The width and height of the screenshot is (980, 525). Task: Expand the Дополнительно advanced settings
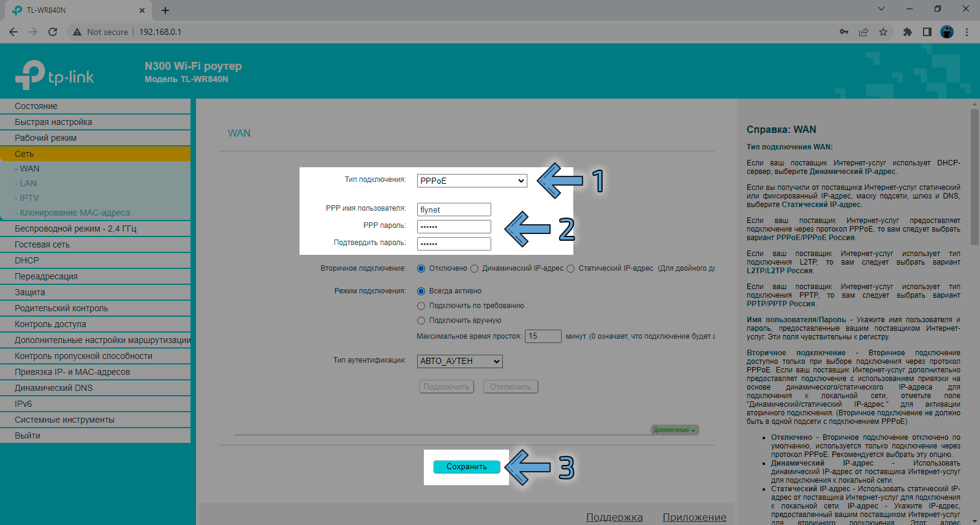(674, 430)
